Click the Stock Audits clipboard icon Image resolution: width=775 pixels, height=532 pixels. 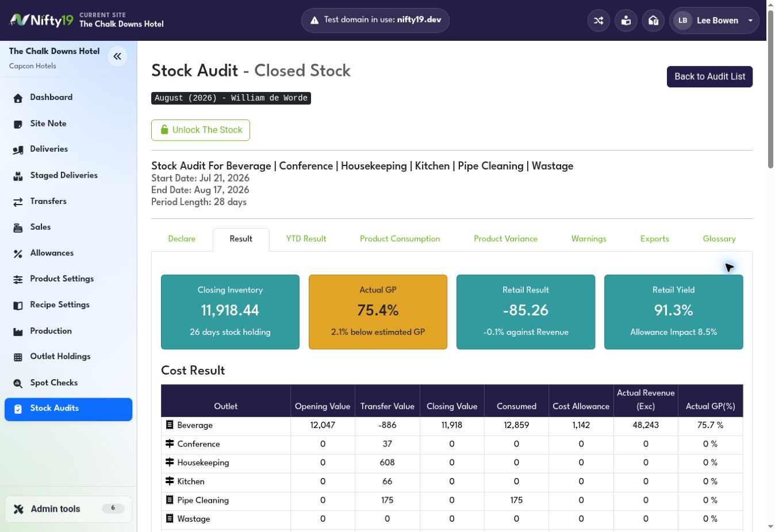click(x=18, y=408)
